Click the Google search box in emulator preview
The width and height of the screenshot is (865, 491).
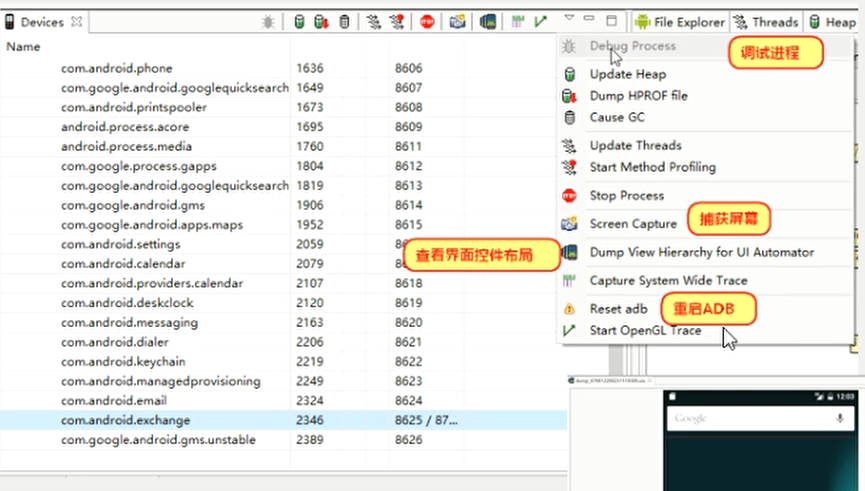[x=761, y=419]
